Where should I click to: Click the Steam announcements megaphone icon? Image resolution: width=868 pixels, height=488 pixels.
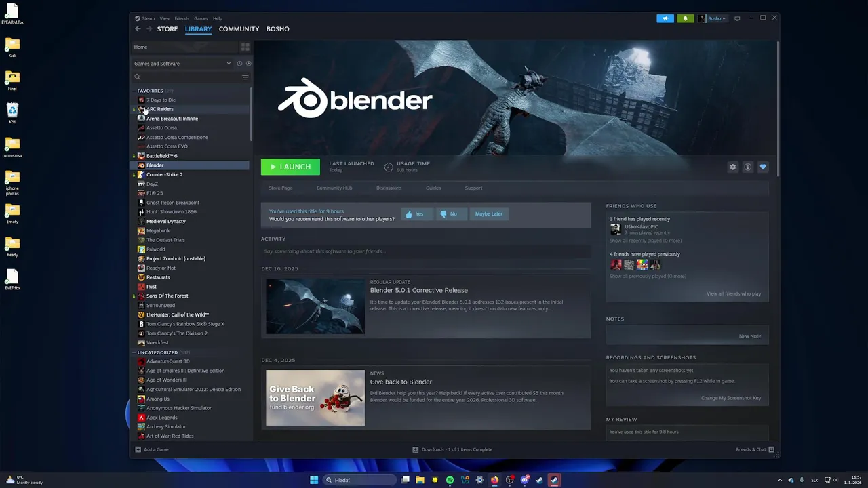[x=665, y=18]
